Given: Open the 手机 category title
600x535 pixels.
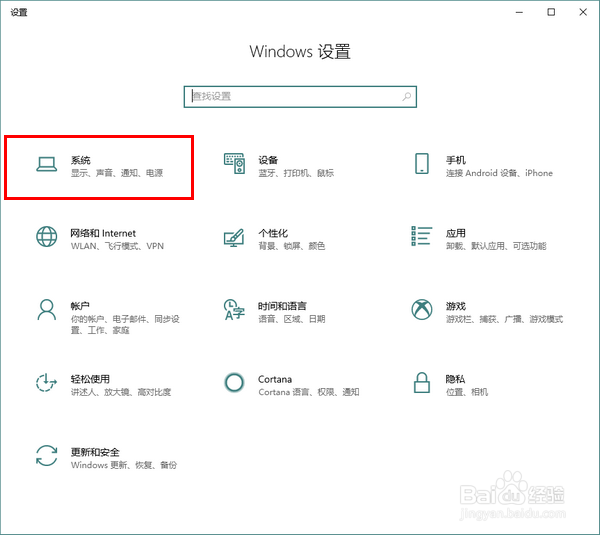Looking at the screenshot, I should click(455, 160).
